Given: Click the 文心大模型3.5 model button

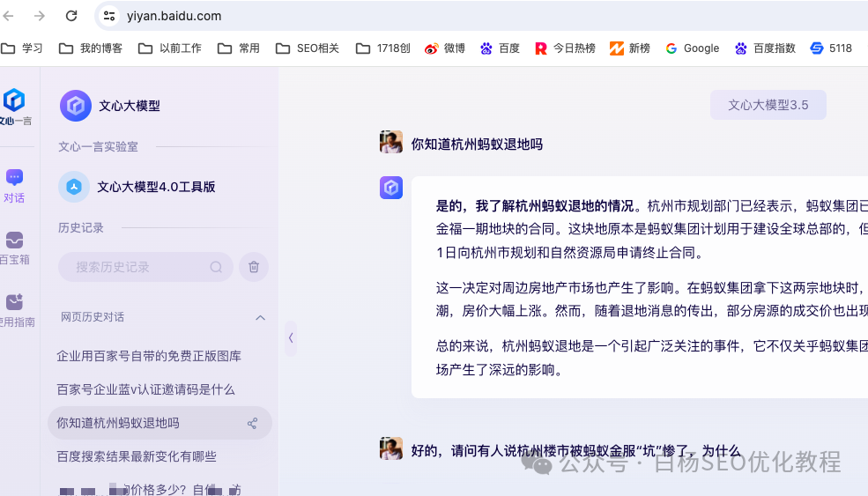Looking at the screenshot, I should (x=768, y=105).
